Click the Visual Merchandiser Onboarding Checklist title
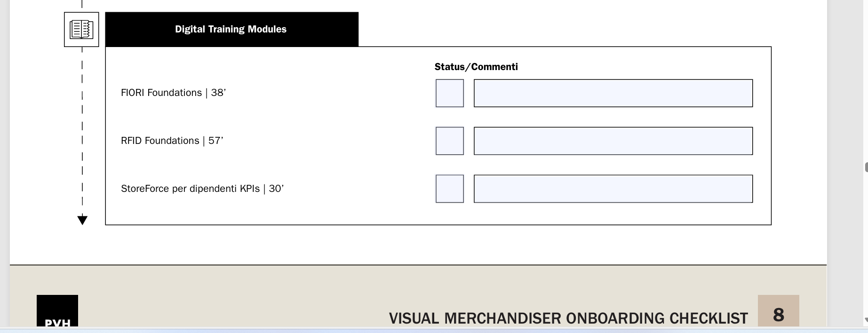868x333 pixels. pos(568,318)
